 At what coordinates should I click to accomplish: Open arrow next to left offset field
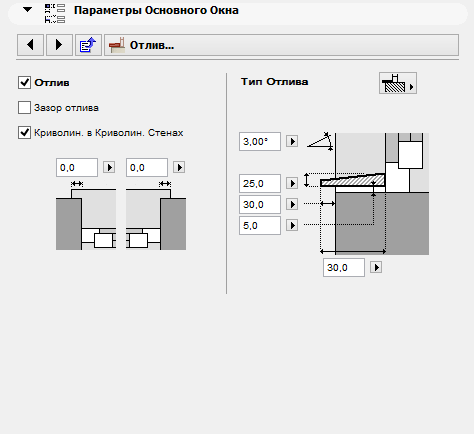109,167
